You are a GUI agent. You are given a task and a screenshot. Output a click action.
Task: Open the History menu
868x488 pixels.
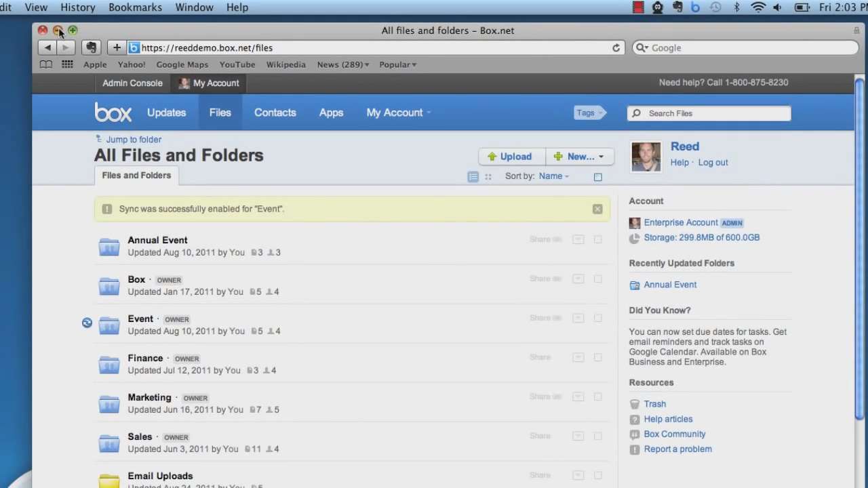pyautogui.click(x=77, y=7)
